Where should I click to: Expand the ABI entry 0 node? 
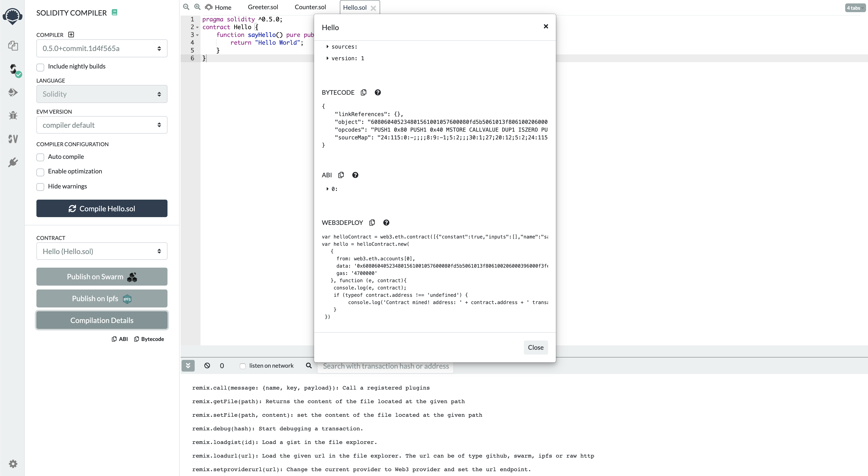pyautogui.click(x=327, y=189)
